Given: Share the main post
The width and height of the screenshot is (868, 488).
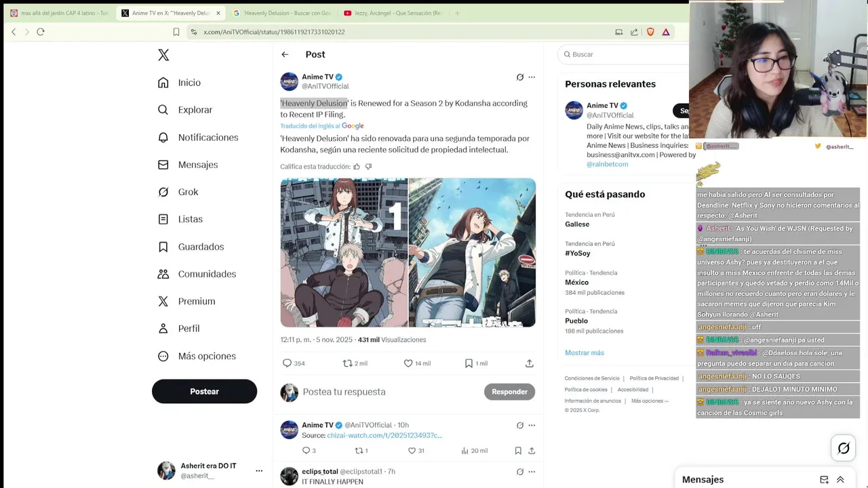Looking at the screenshot, I should [530, 363].
